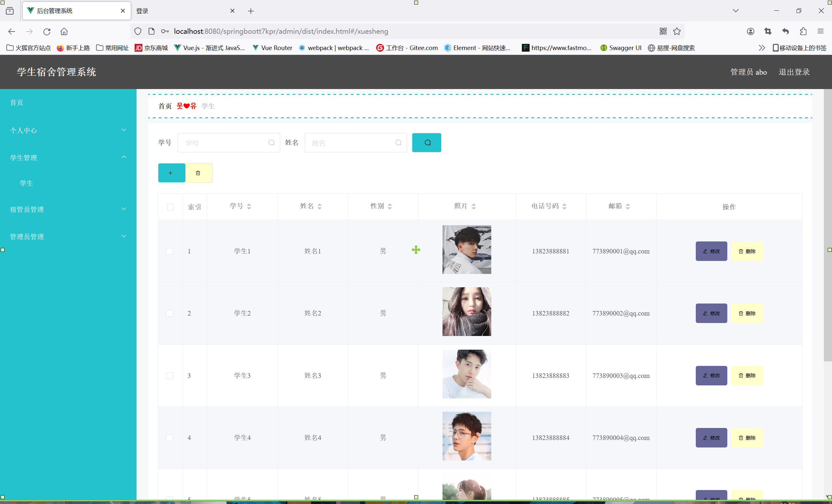The image size is (832, 504).
Task: Click the photo thumbnail of 学生1
Action: click(467, 250)
